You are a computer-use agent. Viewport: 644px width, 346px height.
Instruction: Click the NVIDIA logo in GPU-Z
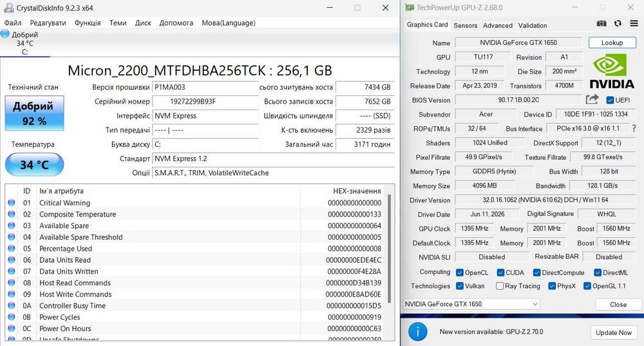[612, 72]
